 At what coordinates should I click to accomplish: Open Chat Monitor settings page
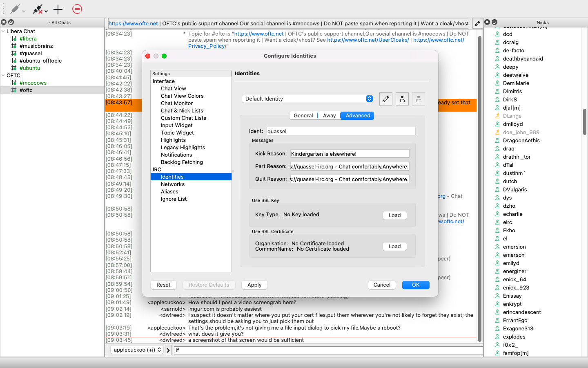(x=177, y=103)
